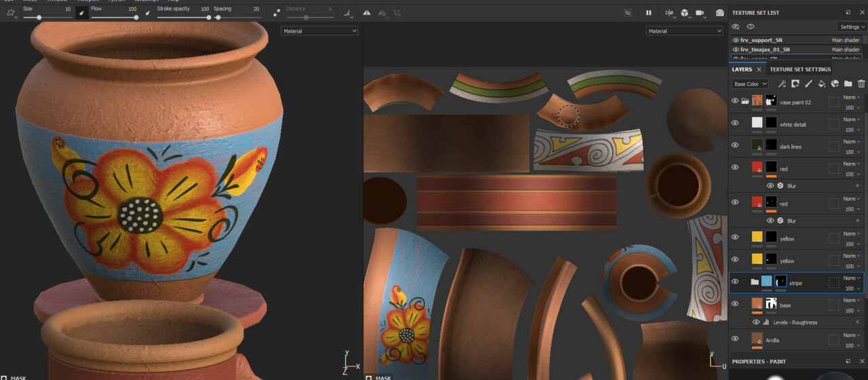
Task: Pause rendering with the pause button
Action: tap(648, 13)
